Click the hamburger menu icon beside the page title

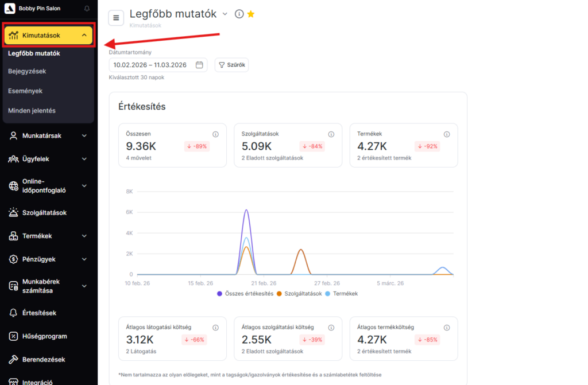(116, 18)
